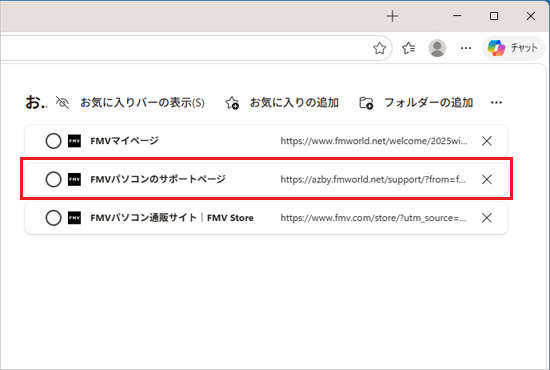Minimize the Edge browser window

pyautogui.click(x=457, y=16)
